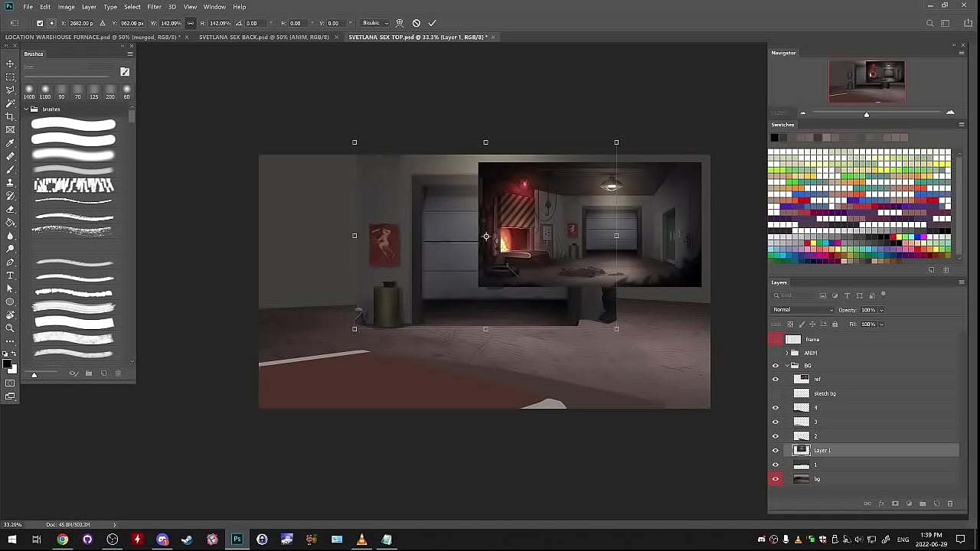Screen dimensions: 980x551
Task: Open the Filter menu
Action: click(x=154, y=7)
